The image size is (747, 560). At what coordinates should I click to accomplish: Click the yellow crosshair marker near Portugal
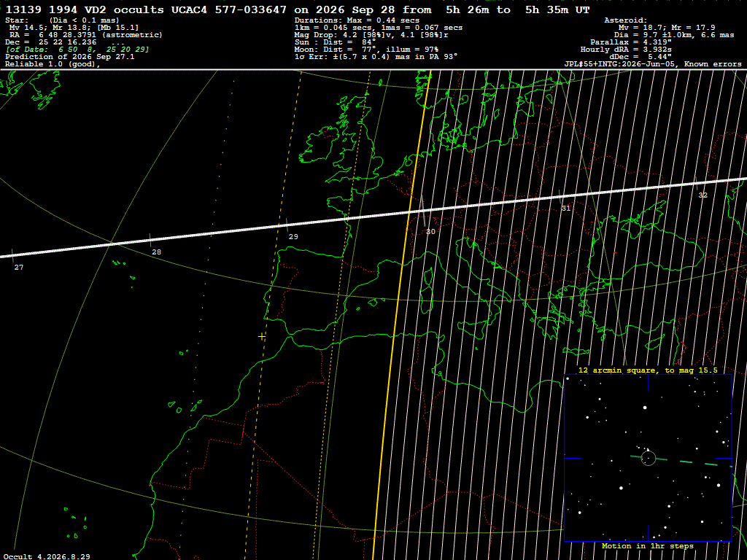coord(262,337)
